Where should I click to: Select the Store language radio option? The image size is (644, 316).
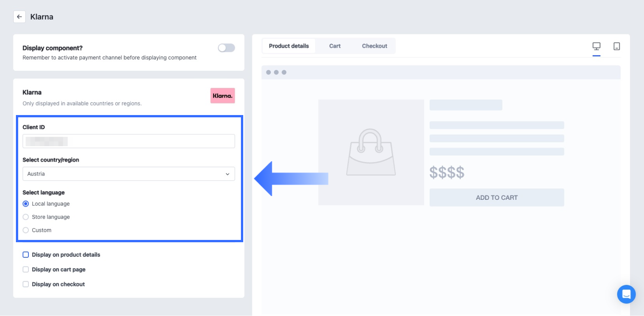(x=26, y=217)
